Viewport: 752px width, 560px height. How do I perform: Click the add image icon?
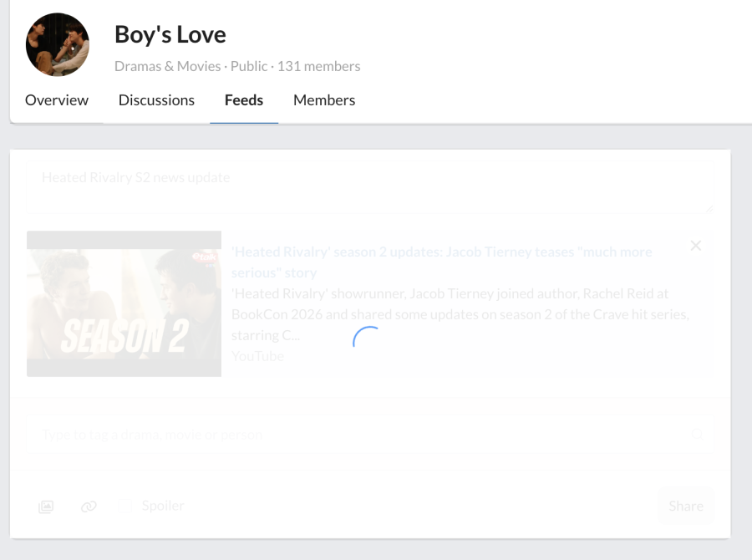click(46, 507)
